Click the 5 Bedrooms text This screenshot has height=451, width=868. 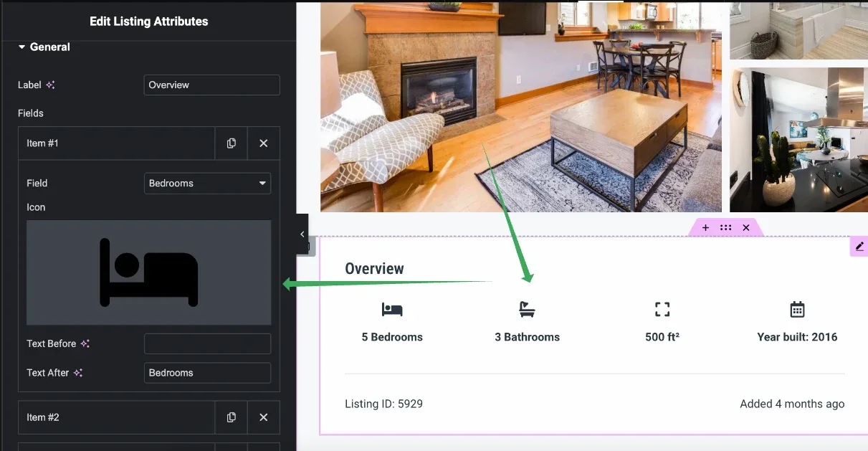(x=392, y=337)
